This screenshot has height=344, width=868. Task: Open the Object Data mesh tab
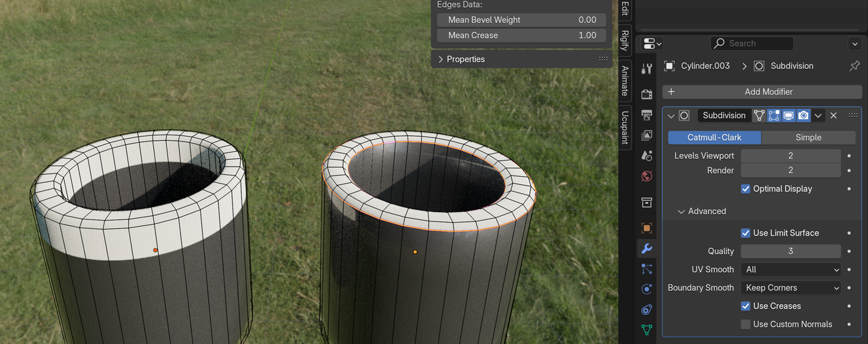tap(647, 330)
